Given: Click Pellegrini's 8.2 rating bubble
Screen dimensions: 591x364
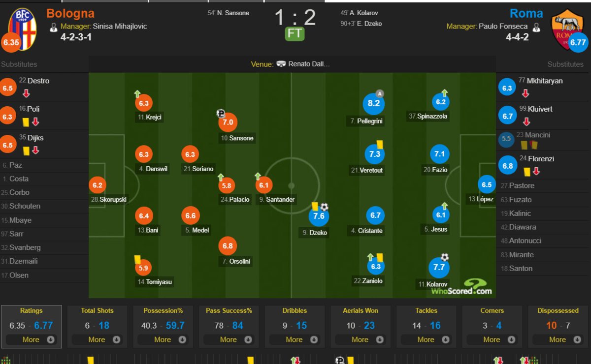Looking at the screenshot, I should 374,103.
